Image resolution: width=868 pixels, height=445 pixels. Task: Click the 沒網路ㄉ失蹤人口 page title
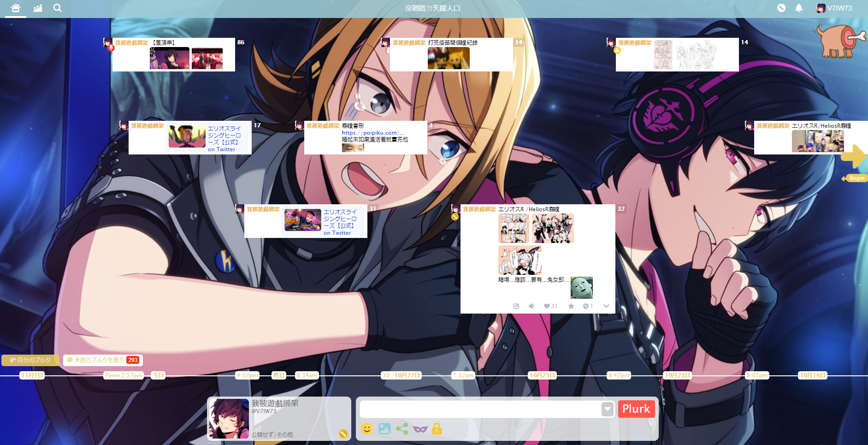(432, 8)
